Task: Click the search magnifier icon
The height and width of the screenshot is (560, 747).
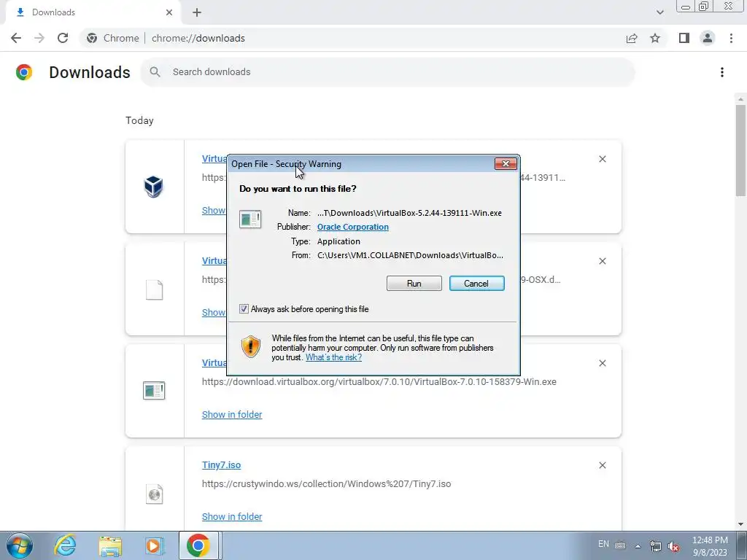Action: click(x=155, y=72)
